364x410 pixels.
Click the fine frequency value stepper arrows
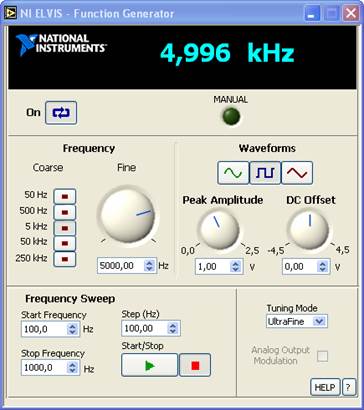(x=150, y=266)
